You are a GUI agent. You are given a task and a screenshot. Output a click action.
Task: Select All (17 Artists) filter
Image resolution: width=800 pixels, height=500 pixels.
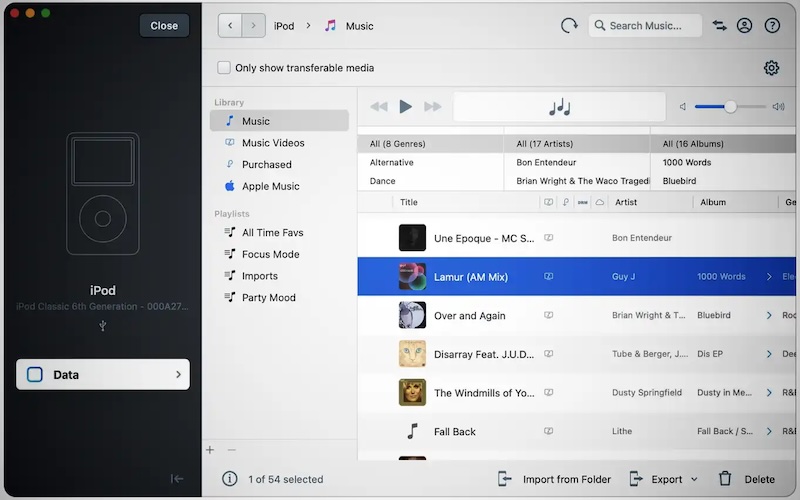577,144
